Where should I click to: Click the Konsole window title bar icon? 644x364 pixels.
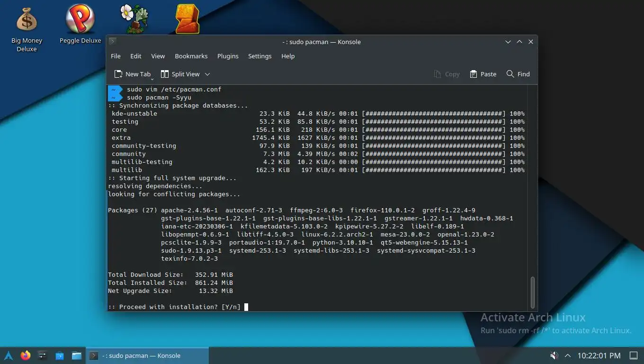[113, 42]
